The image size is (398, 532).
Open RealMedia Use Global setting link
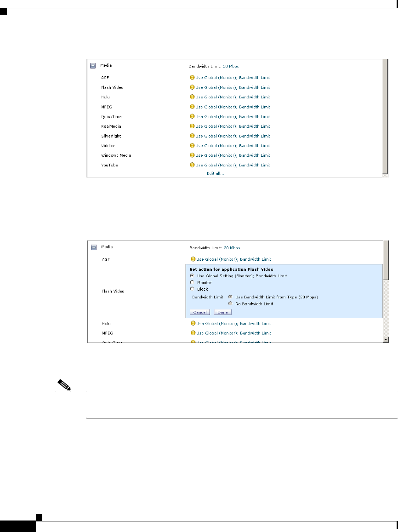[233, 126]
